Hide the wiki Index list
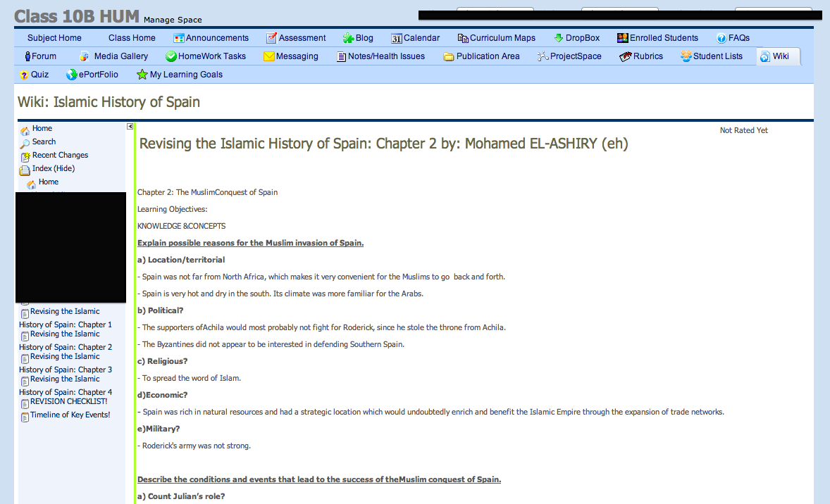Screen dimensions: 830x504 53,168
